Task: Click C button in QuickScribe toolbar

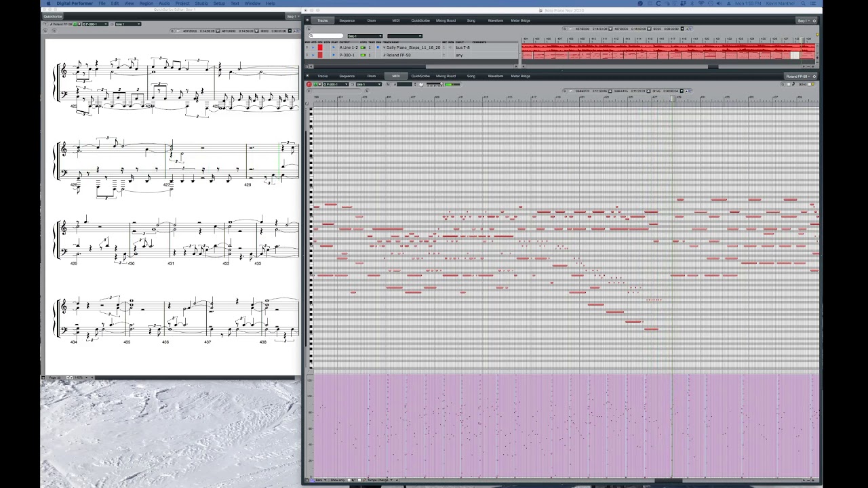Action: click(45, 31)
